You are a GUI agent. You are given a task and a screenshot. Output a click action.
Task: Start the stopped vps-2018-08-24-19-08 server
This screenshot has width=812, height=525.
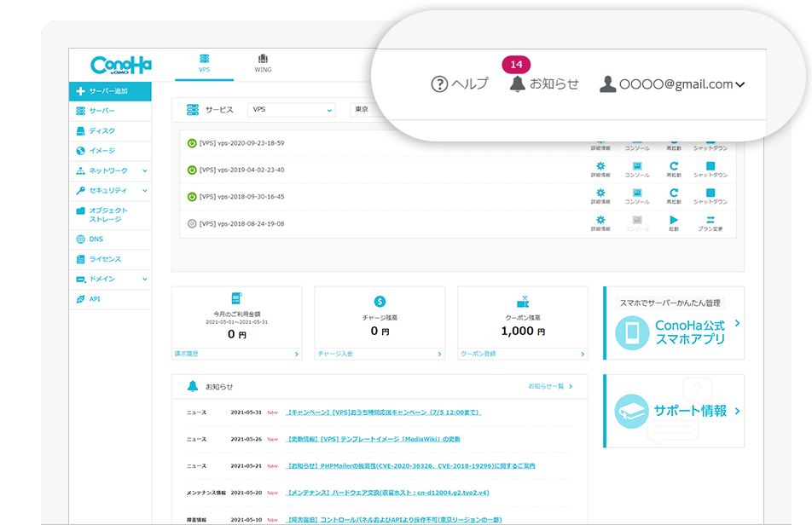(674, 222)
